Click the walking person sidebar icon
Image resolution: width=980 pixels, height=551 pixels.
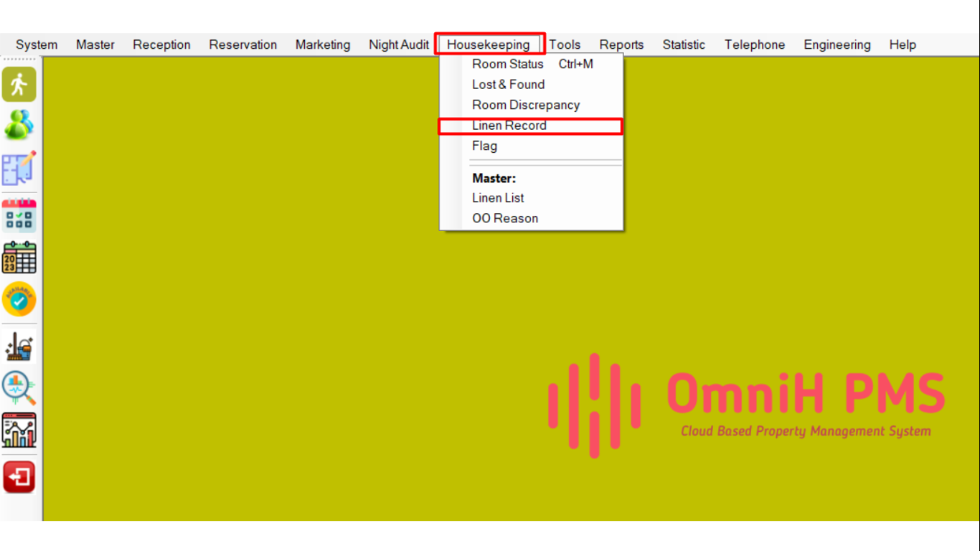point(19,85)
